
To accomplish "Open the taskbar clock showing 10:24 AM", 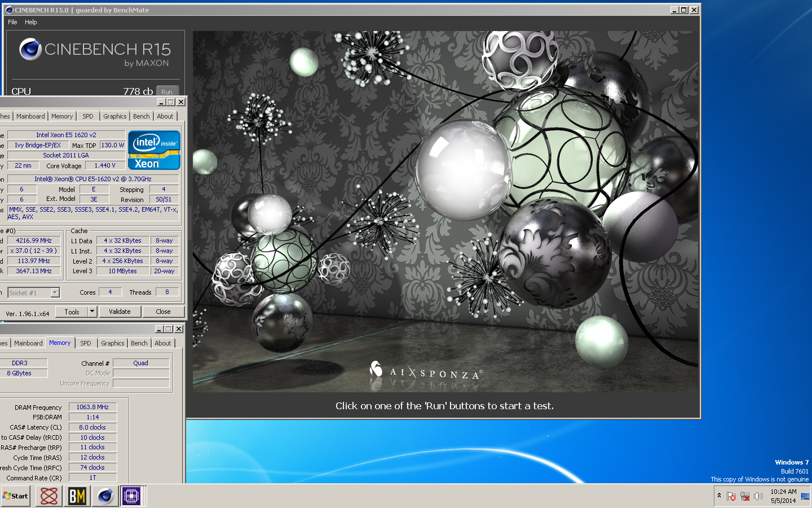I will tap(783, 496).
